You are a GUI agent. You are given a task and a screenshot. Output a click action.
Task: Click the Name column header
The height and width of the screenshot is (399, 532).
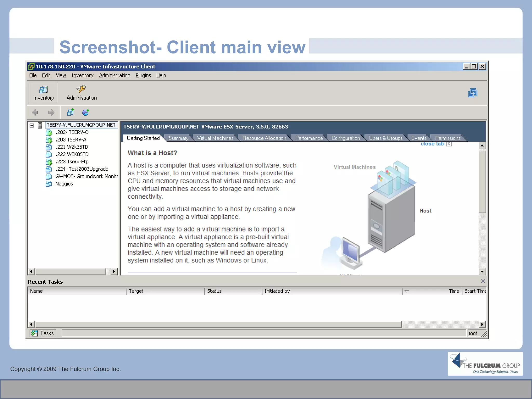point(77,291)
